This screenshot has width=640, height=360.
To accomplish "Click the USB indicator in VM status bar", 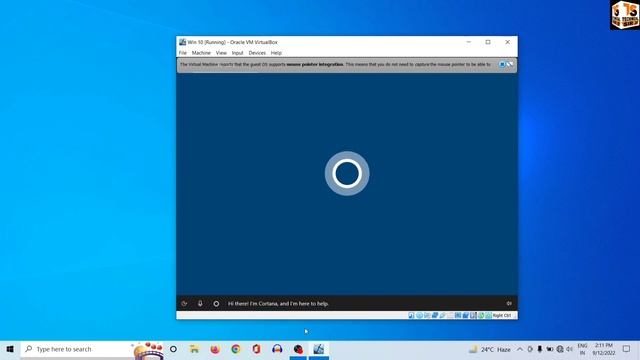I will 442,316.
